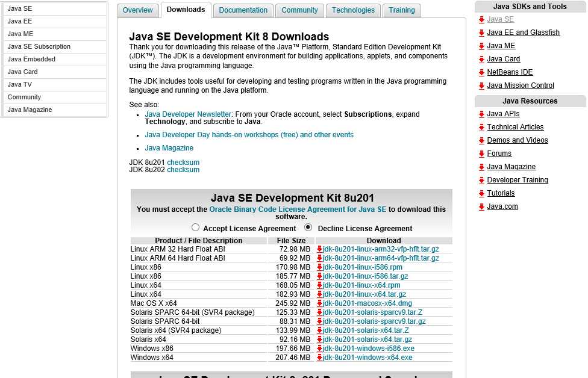Click red arrow icon beside Java Card in right sidebar
The width and height of the screenshot is (588, 378).
pyautogui.click(x=482, y=59)
